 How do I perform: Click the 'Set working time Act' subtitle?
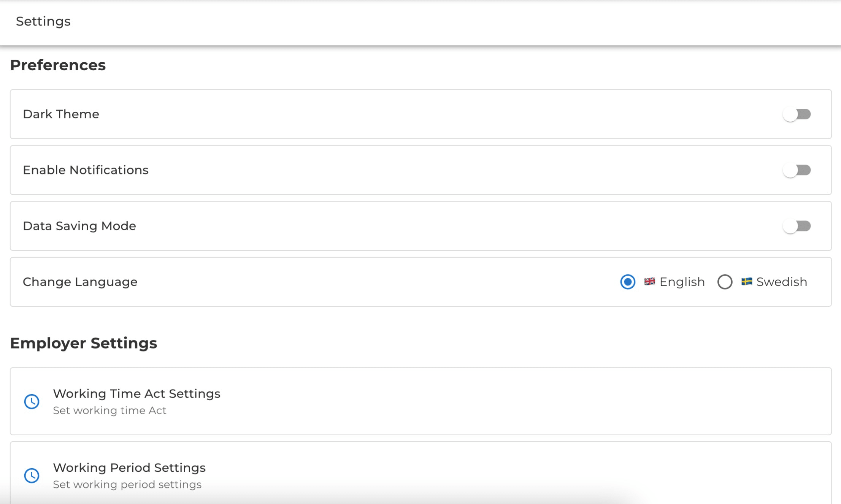point(109,410)
